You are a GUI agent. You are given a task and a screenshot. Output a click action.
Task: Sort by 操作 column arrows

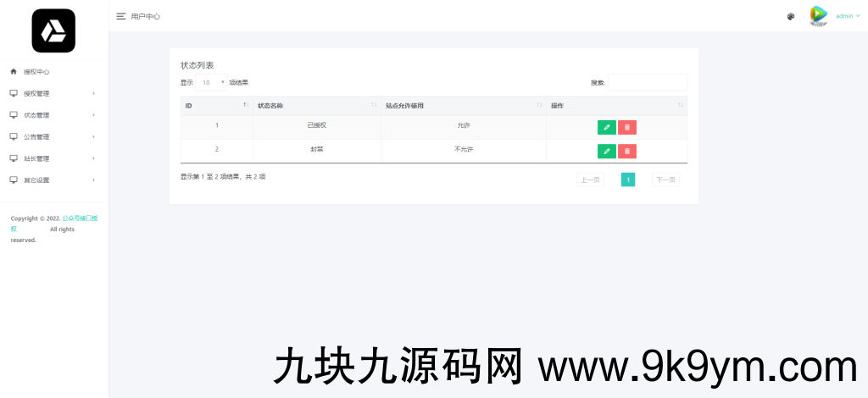tap(681, 105)
